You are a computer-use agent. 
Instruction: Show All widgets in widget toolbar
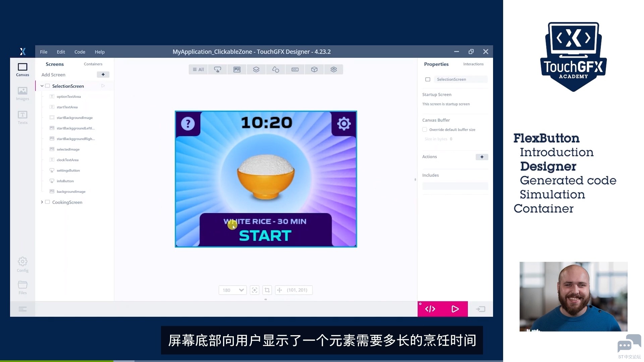coord(198,69)
